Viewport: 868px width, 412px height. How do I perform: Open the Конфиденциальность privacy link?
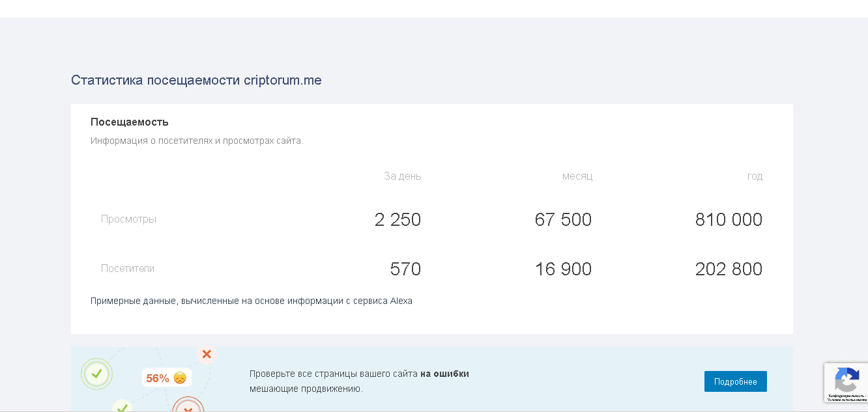pos(847,394)
